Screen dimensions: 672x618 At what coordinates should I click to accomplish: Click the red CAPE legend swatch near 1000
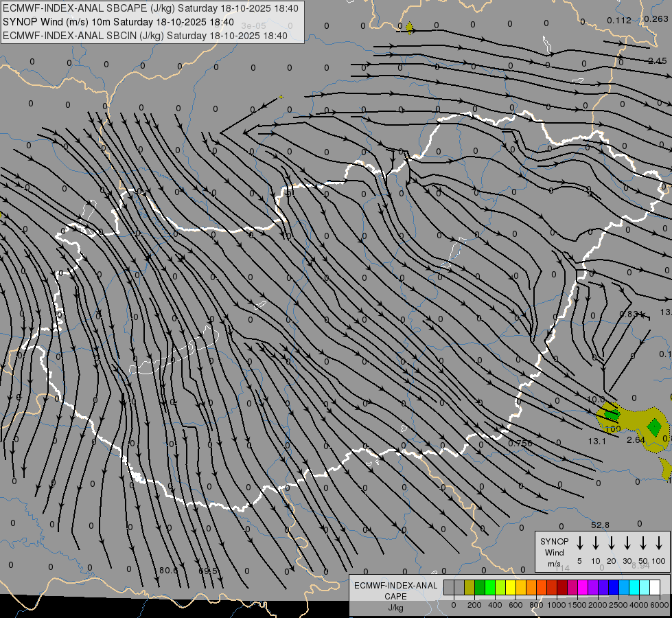click(x=561, y=587)
